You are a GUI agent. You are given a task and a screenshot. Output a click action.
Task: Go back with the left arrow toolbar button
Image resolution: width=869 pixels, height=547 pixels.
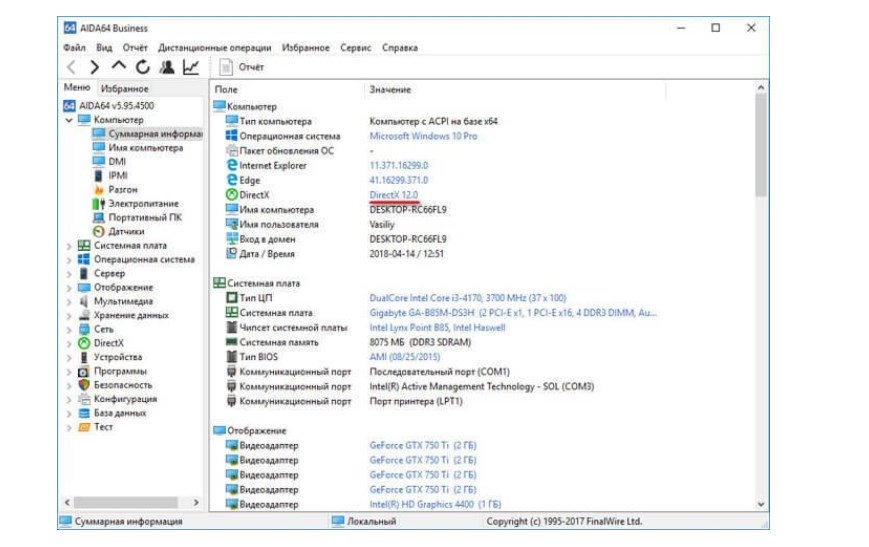click(x=71, y=68)
